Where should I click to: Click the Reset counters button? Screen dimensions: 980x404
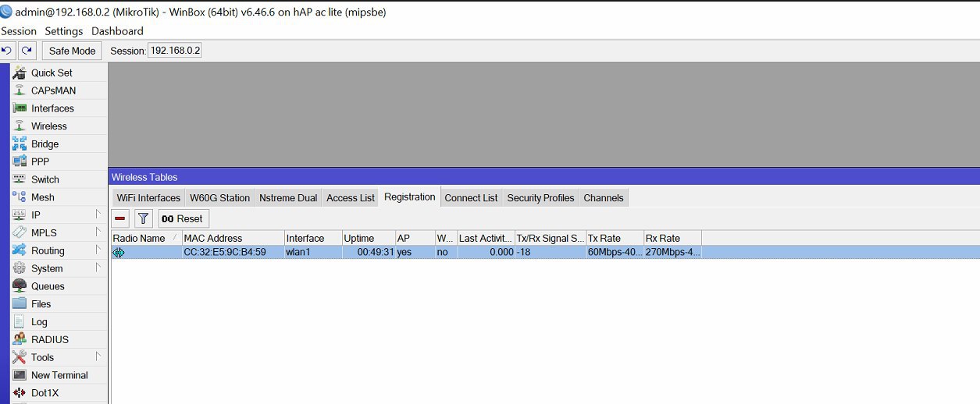point(184,218)
